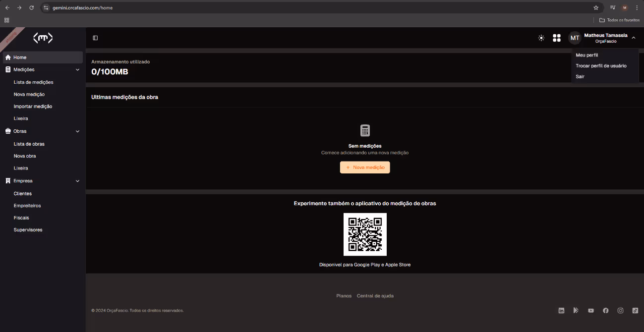Open the Planos footer link

[344, 296]
